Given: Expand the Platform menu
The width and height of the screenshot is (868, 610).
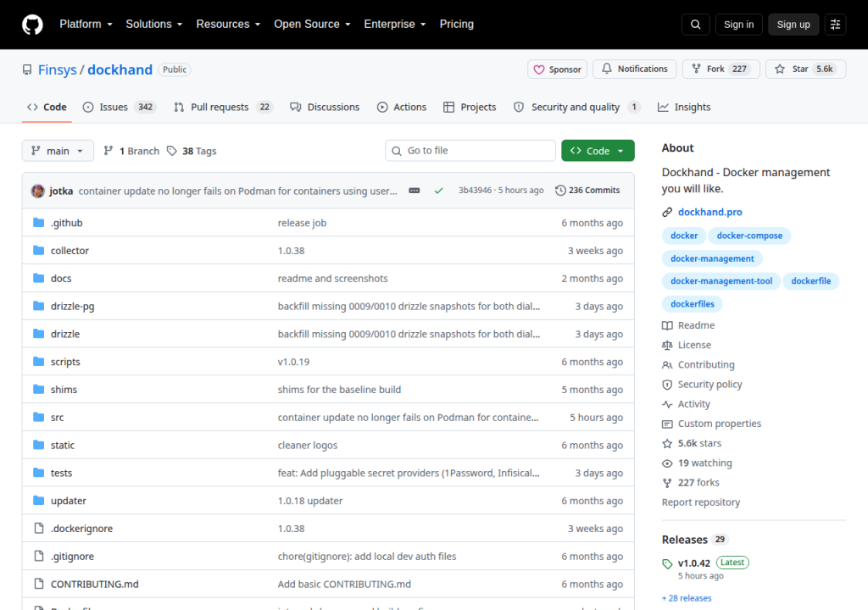Looking at the screenshot, I should coord(86,24).
